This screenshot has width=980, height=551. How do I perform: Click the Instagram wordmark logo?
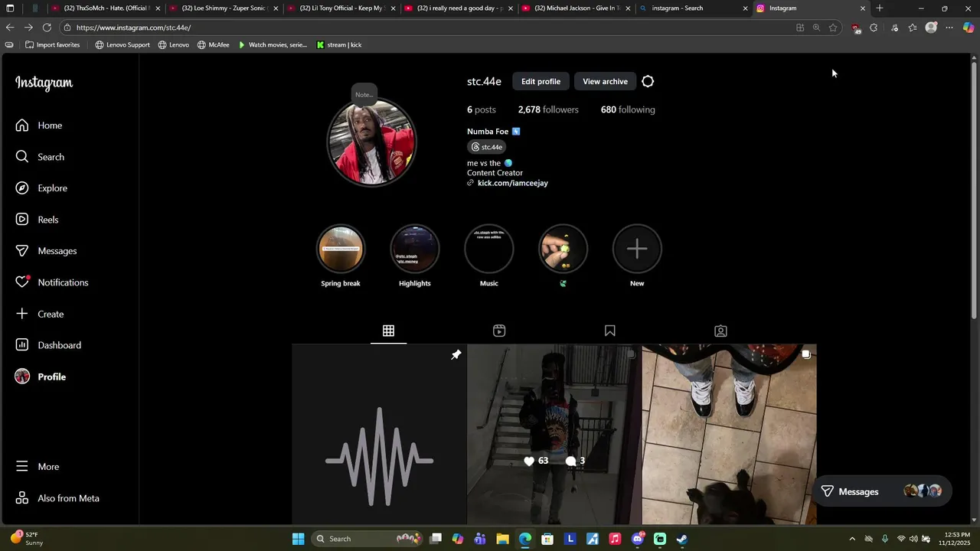click(44, 83)
